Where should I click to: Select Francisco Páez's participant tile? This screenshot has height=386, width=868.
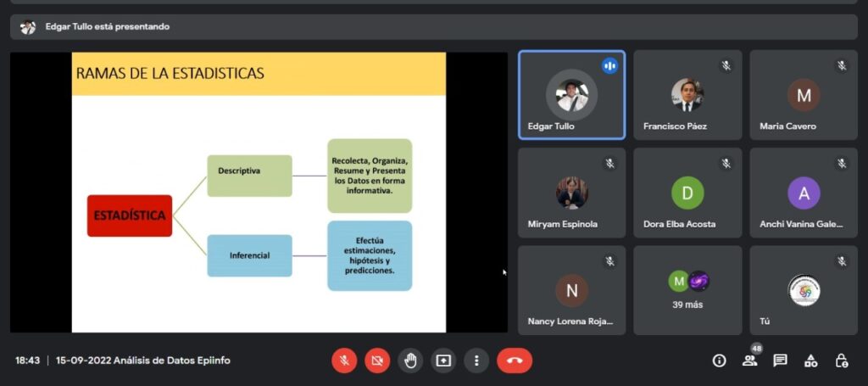687,95
